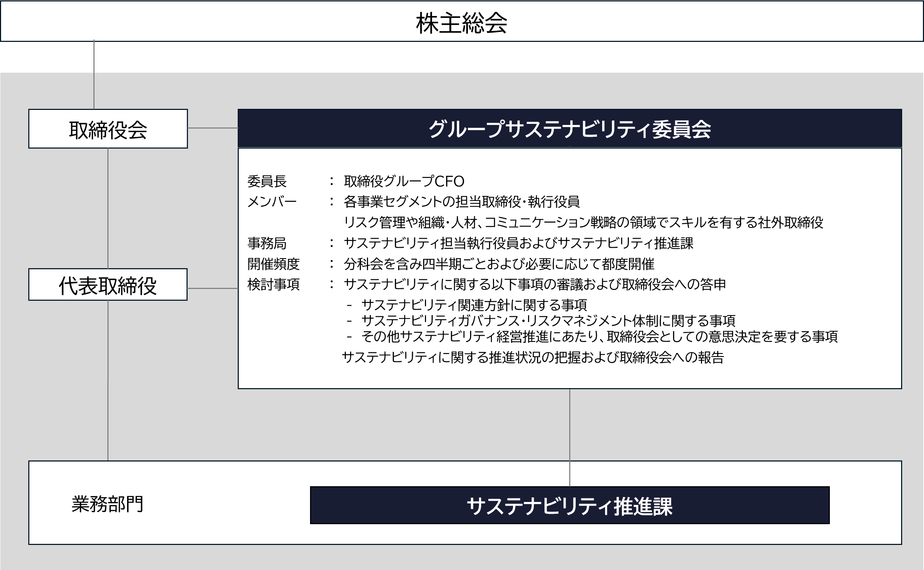Click line サステナビリティ担当執行役員およびサステナビリティ推進課

(518, 243)
